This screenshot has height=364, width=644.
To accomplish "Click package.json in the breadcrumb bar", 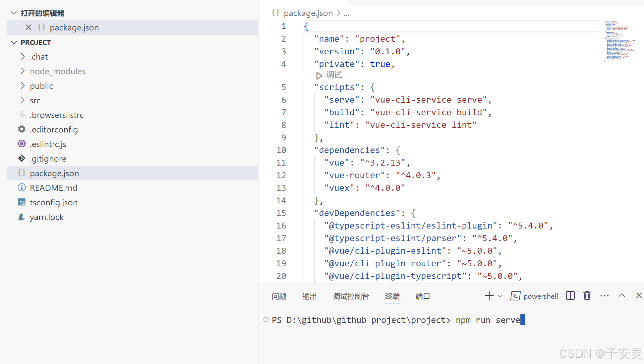I will pos(308,13).
